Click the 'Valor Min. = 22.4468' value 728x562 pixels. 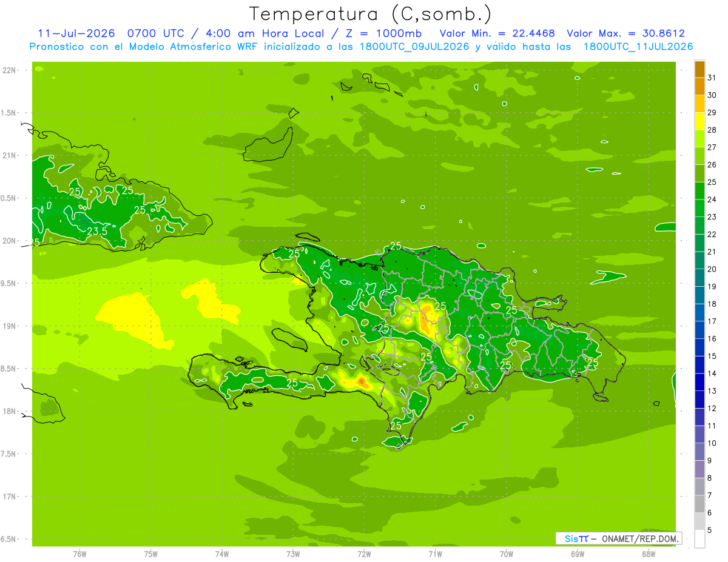(497, 33)
